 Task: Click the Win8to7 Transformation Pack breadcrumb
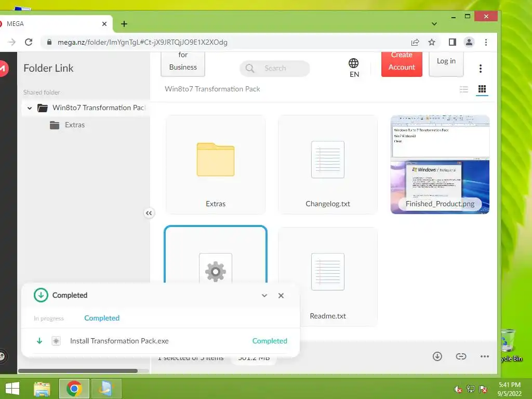[212, 89]
